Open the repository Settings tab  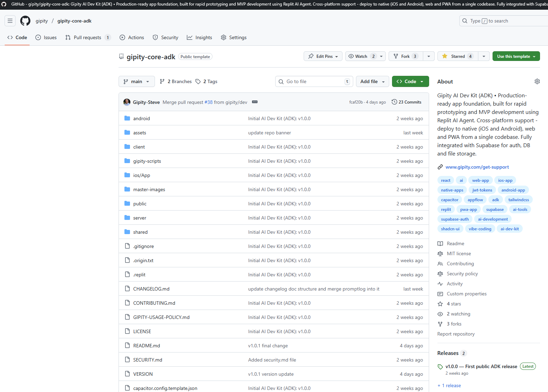tap(234, 37)
